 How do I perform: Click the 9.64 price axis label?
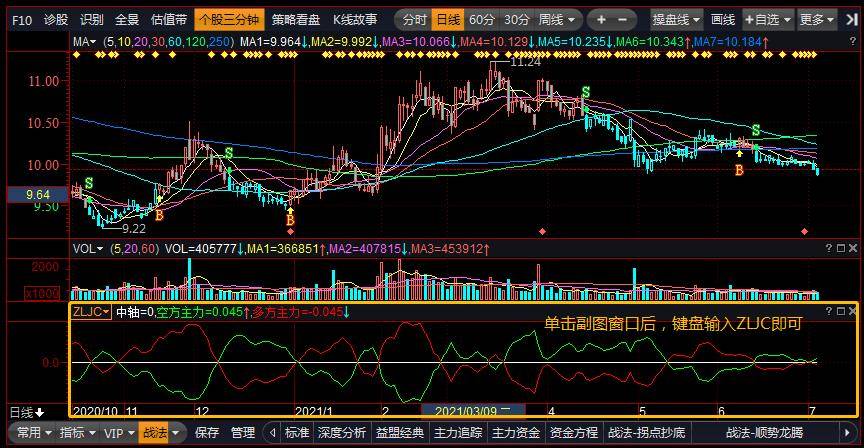click(37, 195)
